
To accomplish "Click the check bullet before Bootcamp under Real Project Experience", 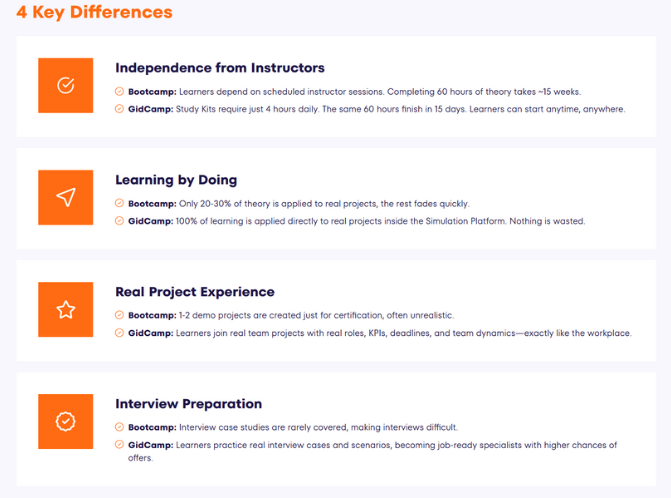I will (x=120, y=316).
